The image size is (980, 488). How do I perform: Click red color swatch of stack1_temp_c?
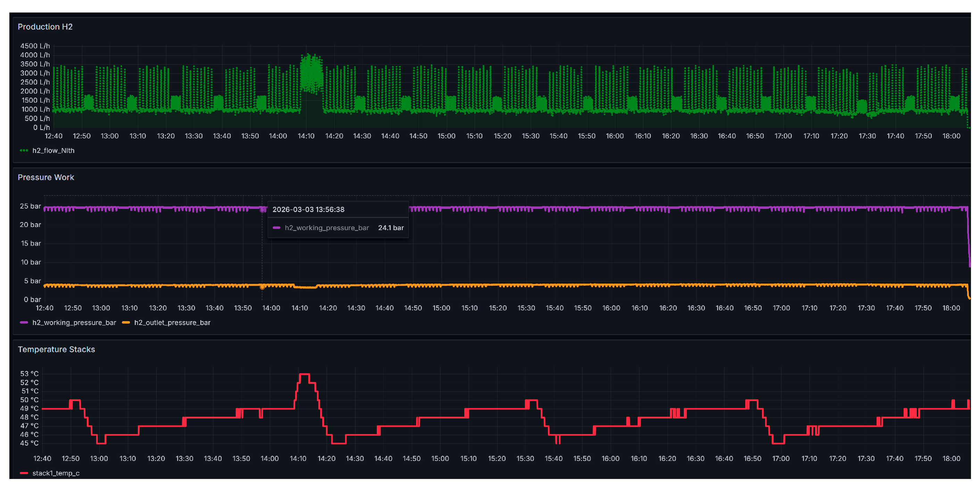pyautogui.click(x=24, y=473)
